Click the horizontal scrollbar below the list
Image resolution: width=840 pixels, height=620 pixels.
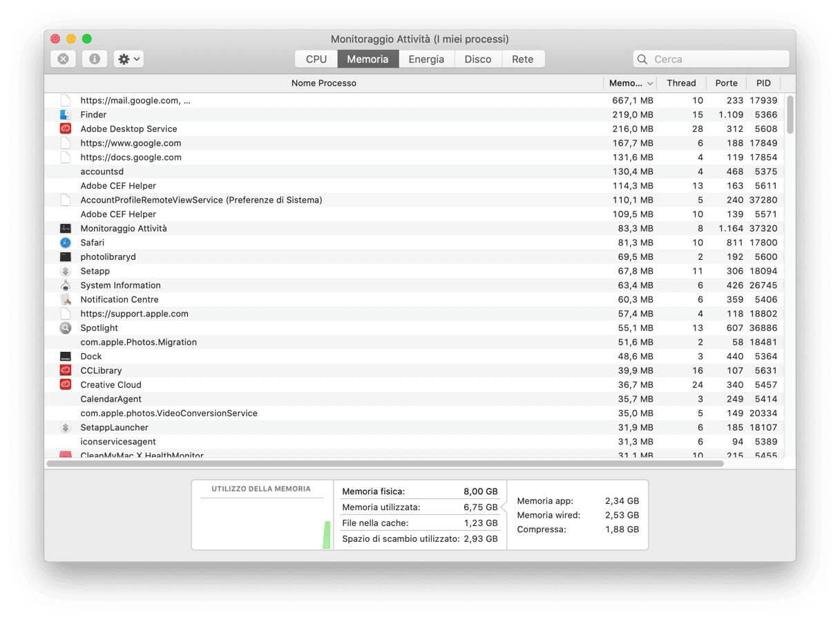click(385, 464)
